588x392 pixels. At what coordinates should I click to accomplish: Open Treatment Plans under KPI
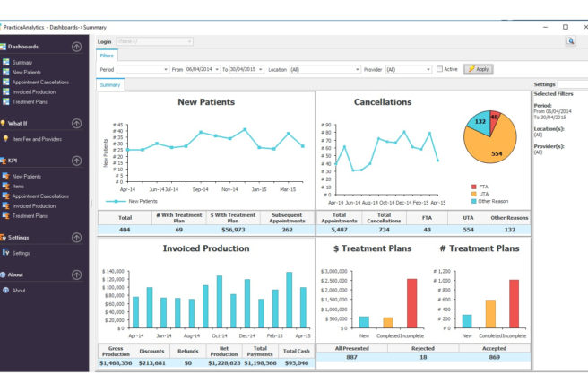[x=30, y=215]
